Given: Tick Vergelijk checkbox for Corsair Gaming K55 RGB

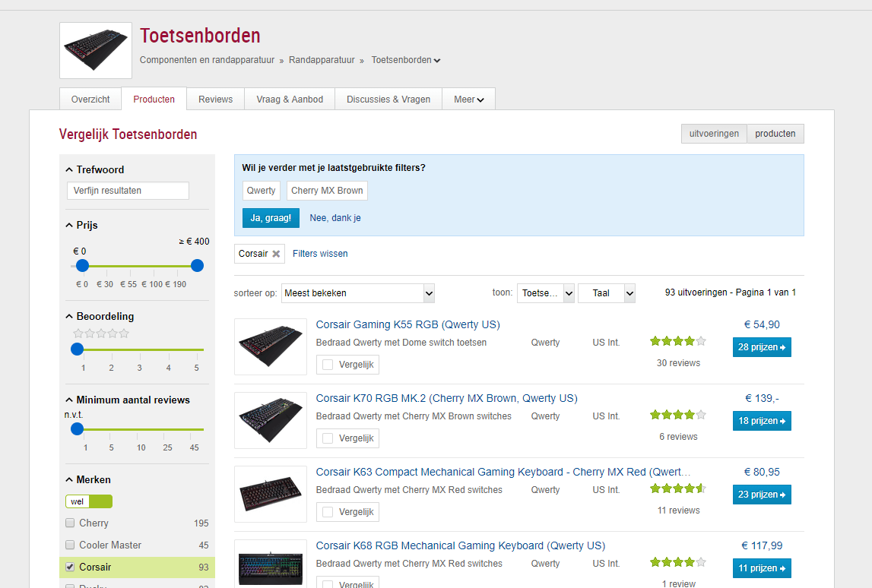Looking at the screenshot, I should pyautogui.click(x=328, y=365).
